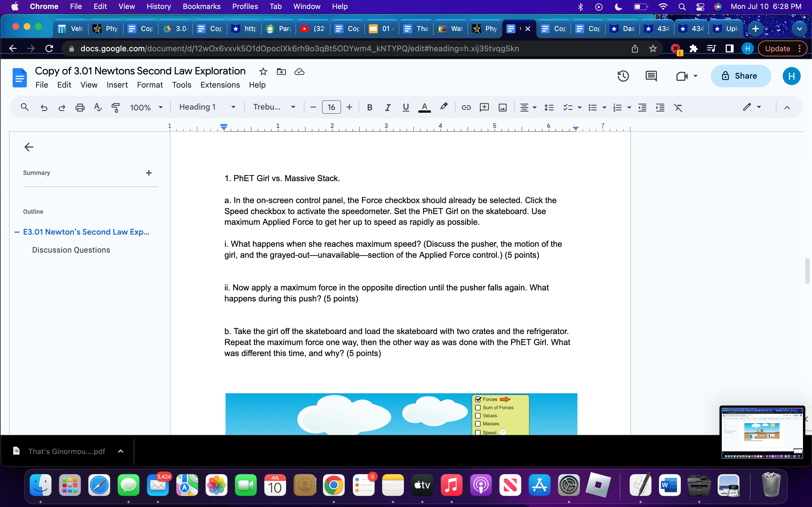Open the Extensions menu
812x507 pixels.
pyautogui.click(x=220, y=85)
